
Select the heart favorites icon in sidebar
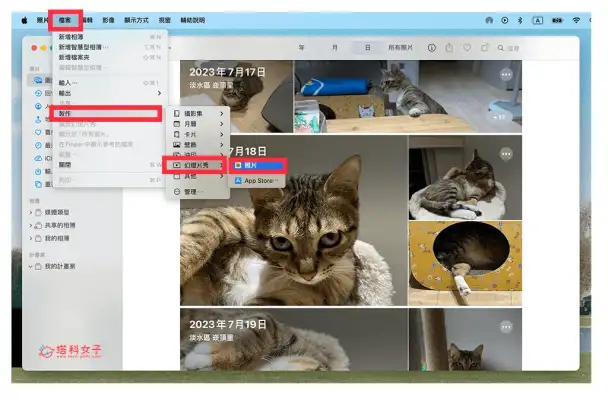coord(38,132)
